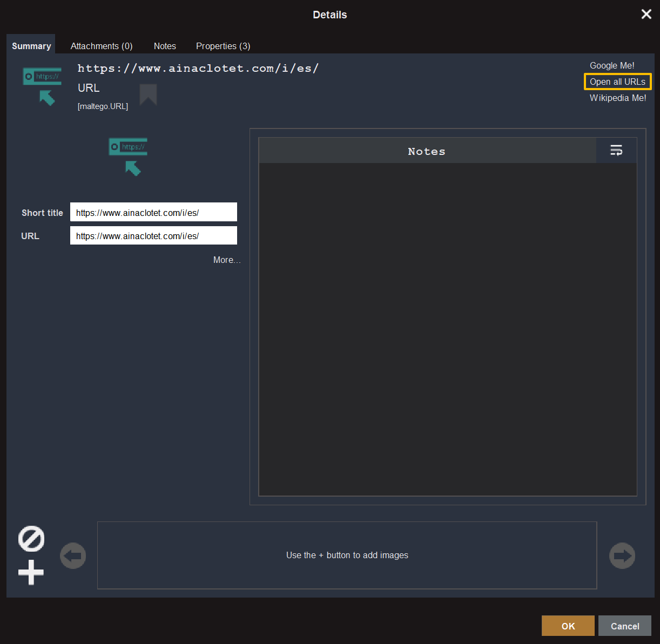Switch to the Summary tab
The height and width of the screenshot is (644, 660).
pyautogui.click(x=31, y=46)
